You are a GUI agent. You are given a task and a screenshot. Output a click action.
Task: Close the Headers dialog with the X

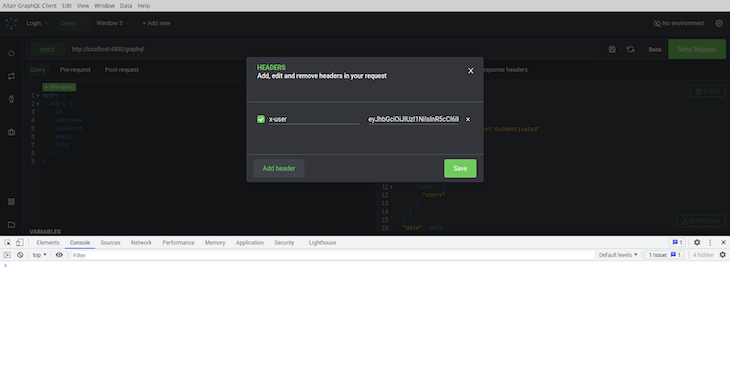coord(471,71)
